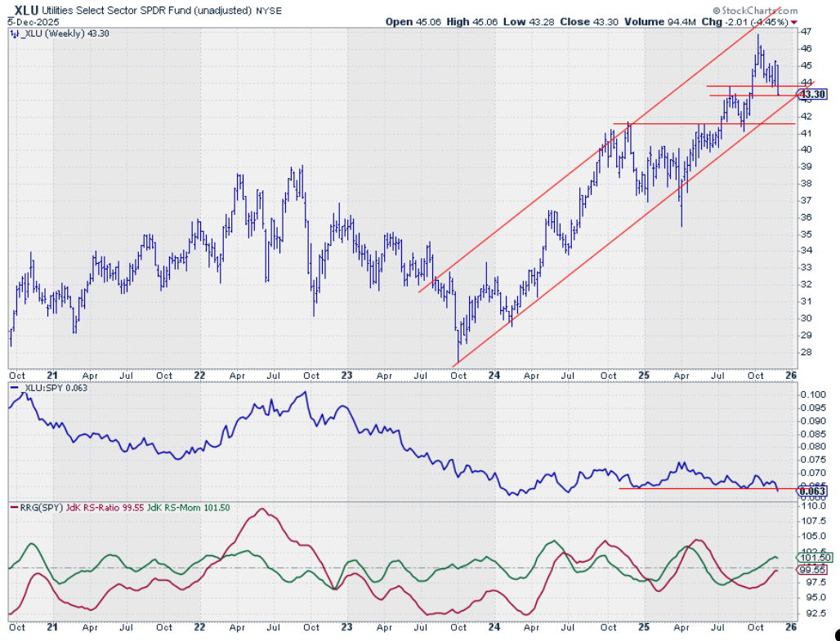
Task: Click the 110.0 label on RRG axis
Action: tap(812, 506)
